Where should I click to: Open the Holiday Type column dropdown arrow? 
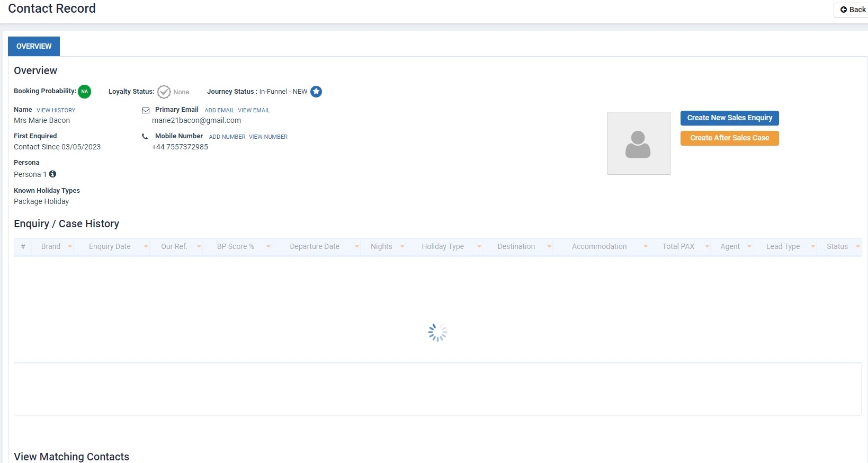(479, 246)
